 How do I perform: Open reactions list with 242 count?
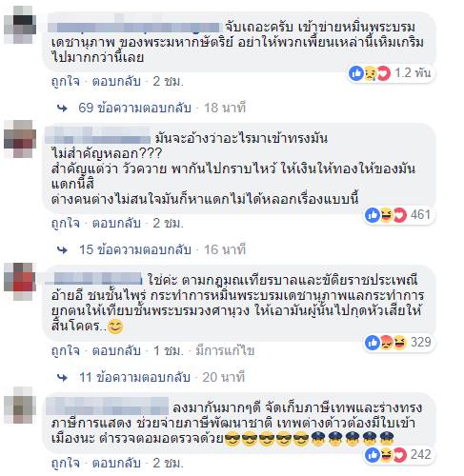coord(398,455)
